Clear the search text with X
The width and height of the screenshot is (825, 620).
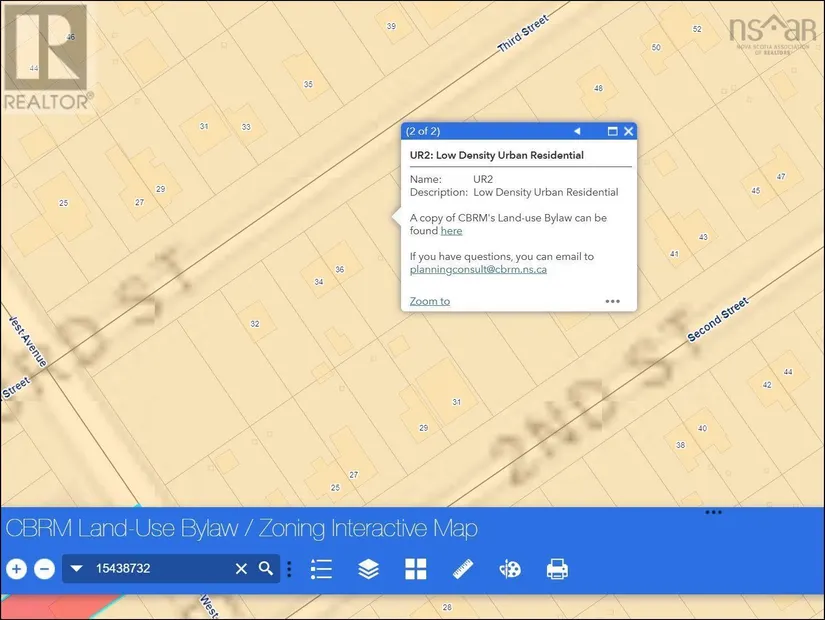pos(241,568)
